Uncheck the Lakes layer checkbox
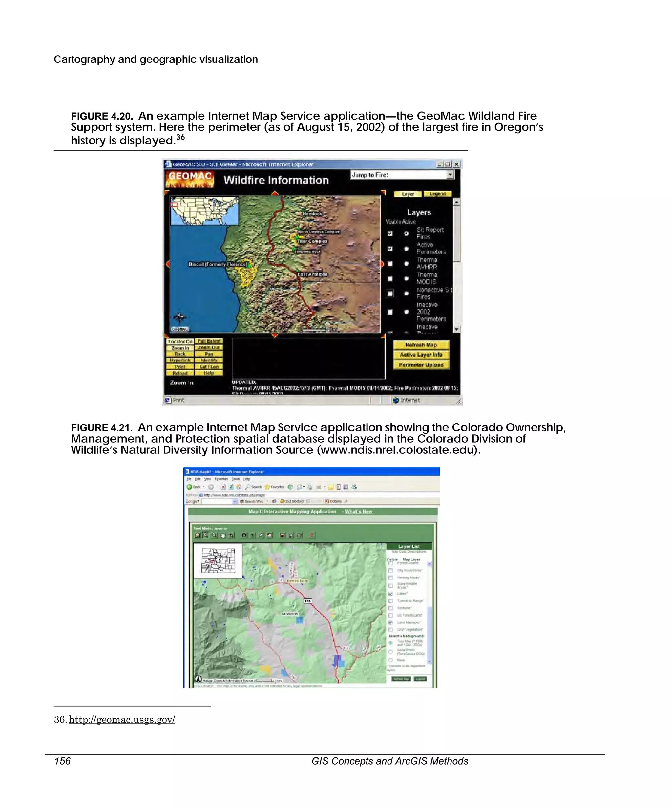This screenshot has height=807, width=672. 390,594
